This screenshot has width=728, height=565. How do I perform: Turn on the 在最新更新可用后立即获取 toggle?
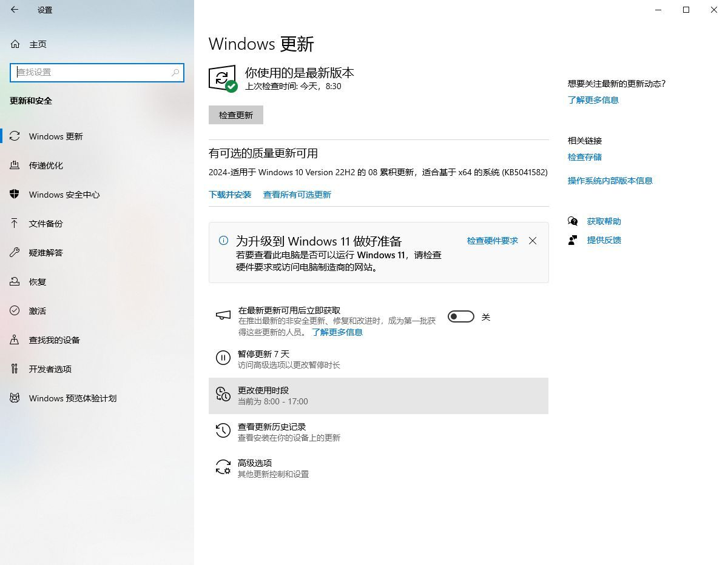click(461, 316)
